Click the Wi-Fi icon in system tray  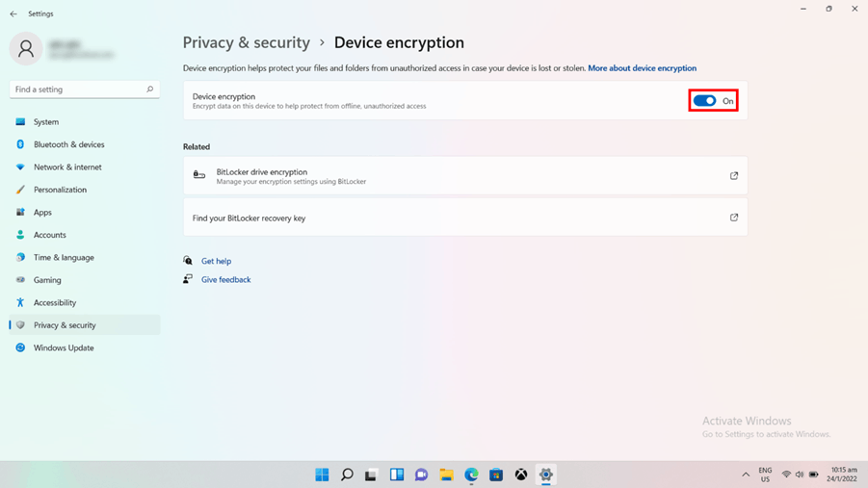click(786, 475)
